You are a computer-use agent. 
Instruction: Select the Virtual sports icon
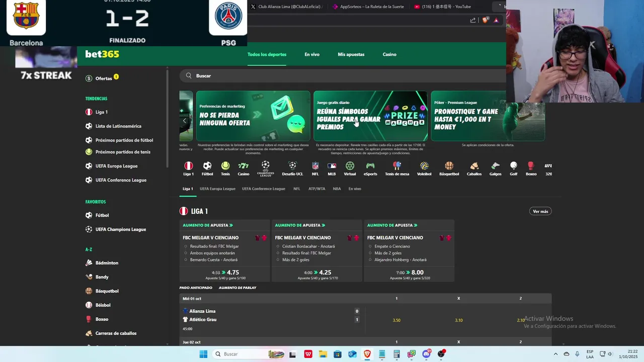(x=350, y=168)
